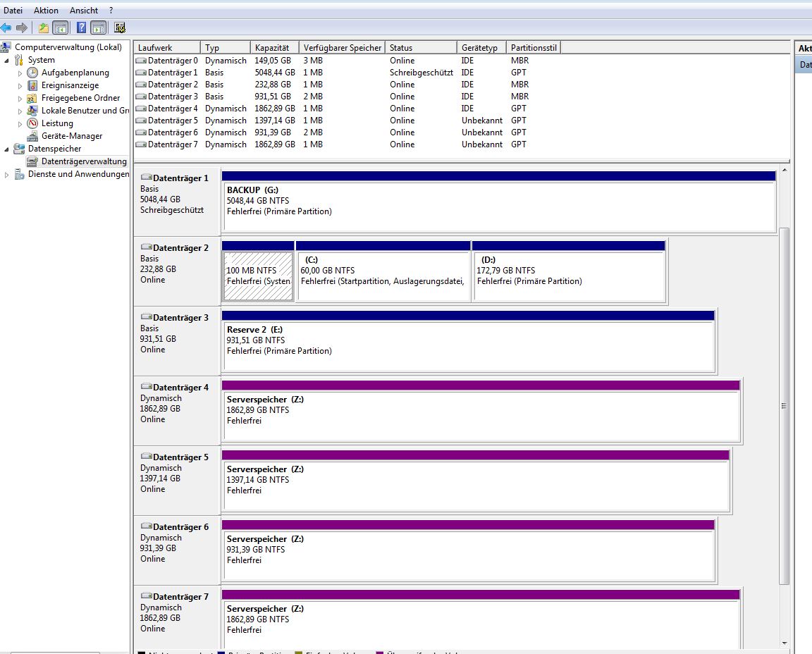Click the settings toolbar icon right of action pane

(120, 28)
